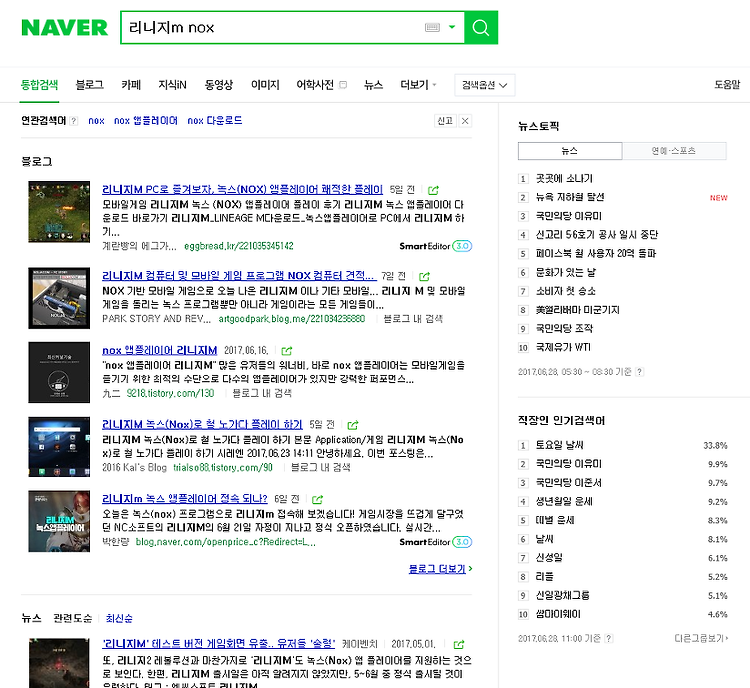
Task: Click popular search 생년월일 운세
Action: tap(564, 501)
